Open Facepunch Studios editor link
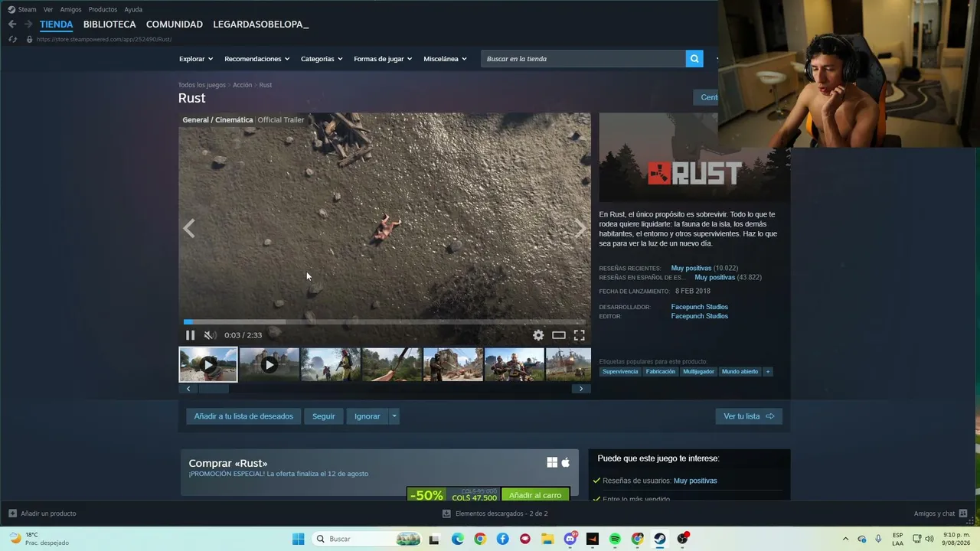 tap(700, 316)
